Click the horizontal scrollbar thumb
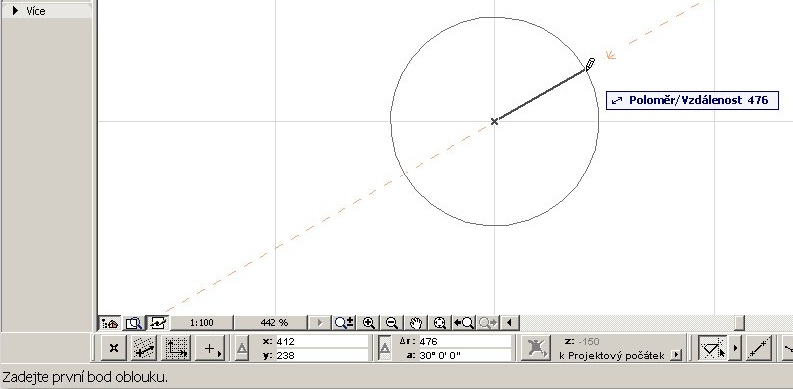Screen dimensions: 793x389 tap(739, 323)
